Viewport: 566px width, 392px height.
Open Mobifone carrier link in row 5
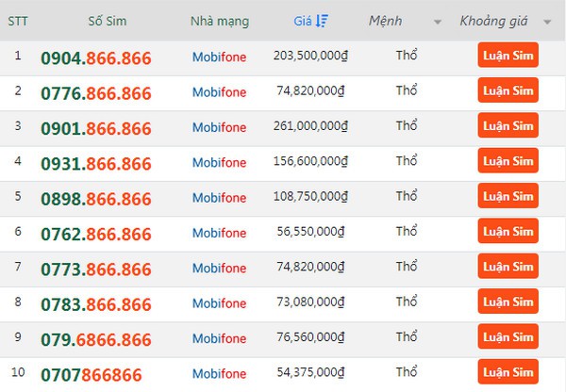(x=219, y=198)
